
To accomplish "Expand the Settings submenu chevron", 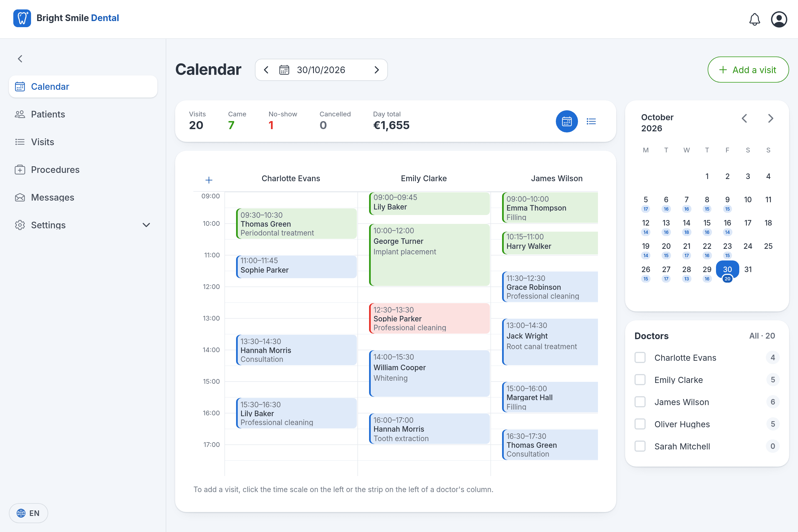I will click(146, 225).
